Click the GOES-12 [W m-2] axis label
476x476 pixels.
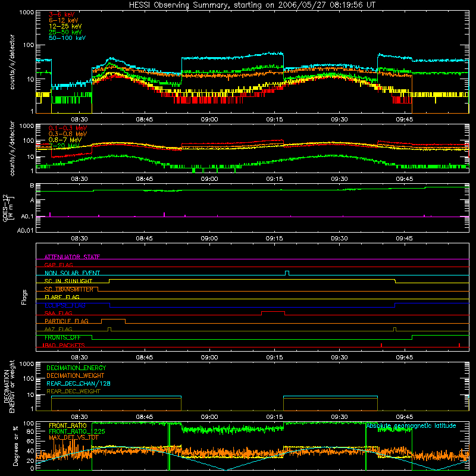(8, 208)
